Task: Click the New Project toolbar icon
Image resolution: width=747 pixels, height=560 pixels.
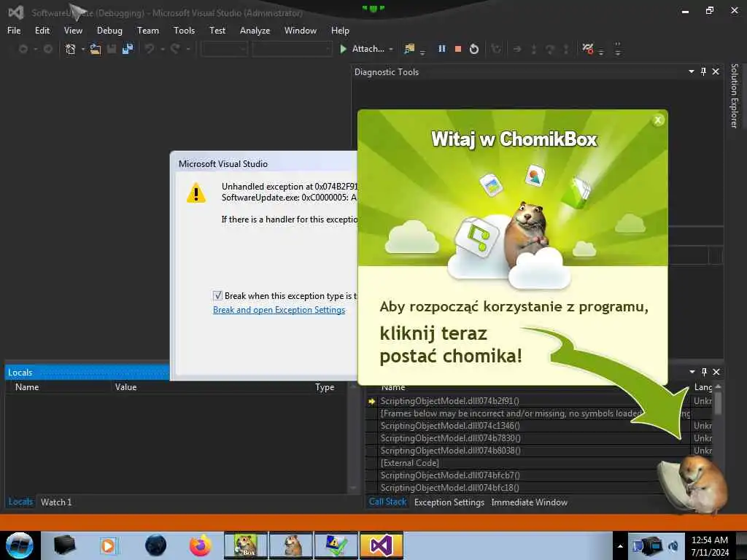Action: pos(71,49)
